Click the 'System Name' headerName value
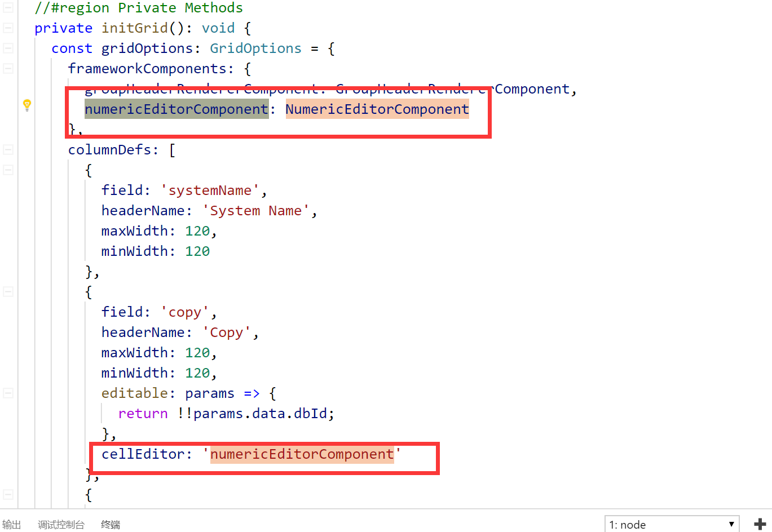Image resolution: width=772 pixels, height=532 pixels. click(x=255, y=210)
